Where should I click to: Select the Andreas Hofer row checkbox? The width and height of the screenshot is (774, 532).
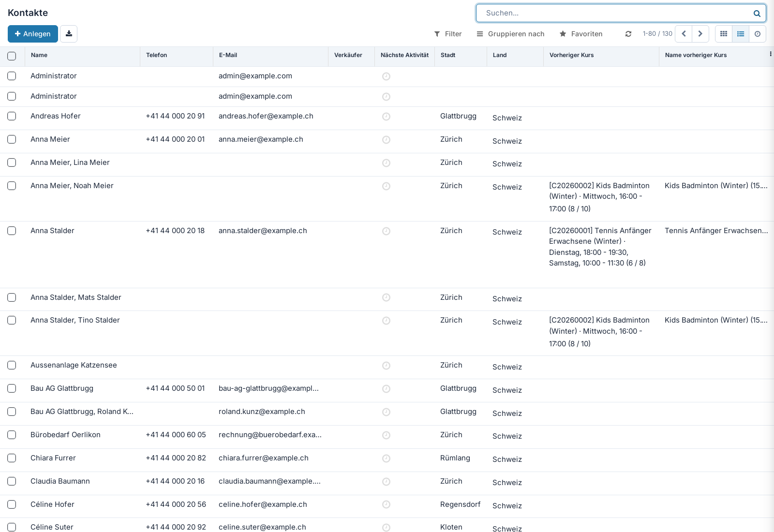click(x=12, y=116)
